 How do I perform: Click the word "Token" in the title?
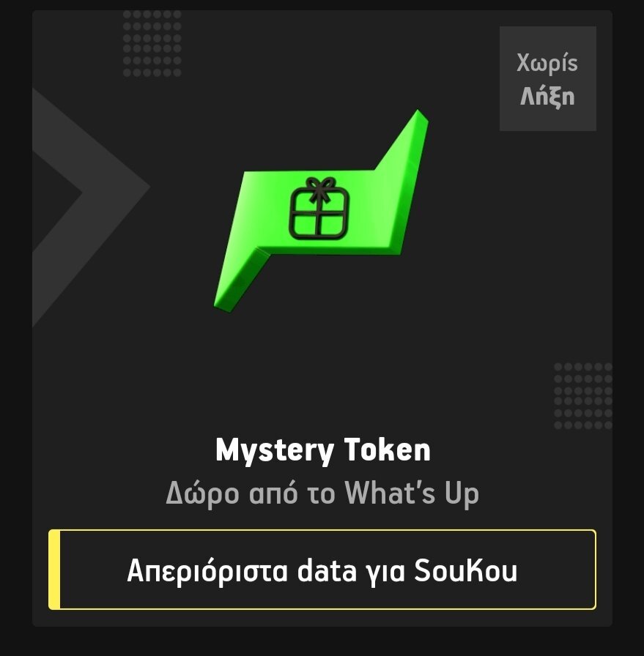388,450
